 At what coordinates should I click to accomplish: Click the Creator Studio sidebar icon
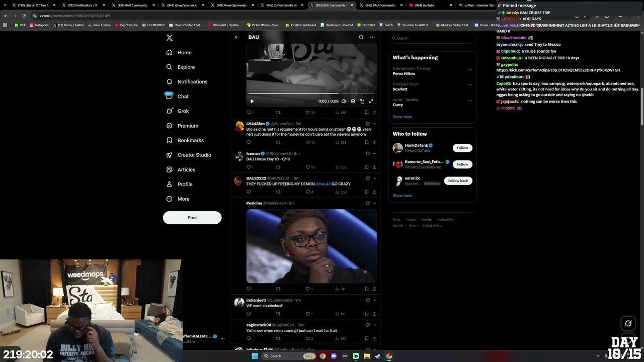169,155
